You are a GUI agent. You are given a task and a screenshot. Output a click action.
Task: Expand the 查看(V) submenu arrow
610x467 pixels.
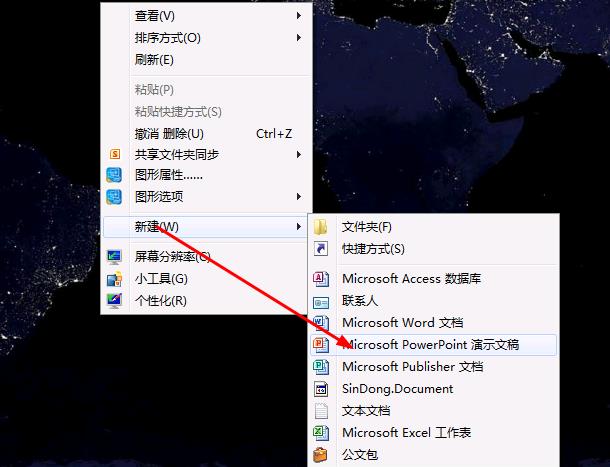coord(298,16)
